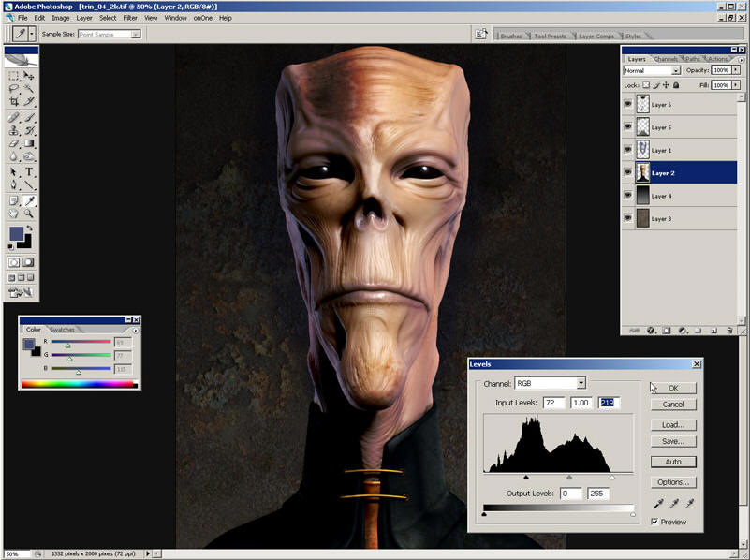Toggle lock all padlock icon
The width and height of the screenshot is (750, 560).
tap(676, 85)
